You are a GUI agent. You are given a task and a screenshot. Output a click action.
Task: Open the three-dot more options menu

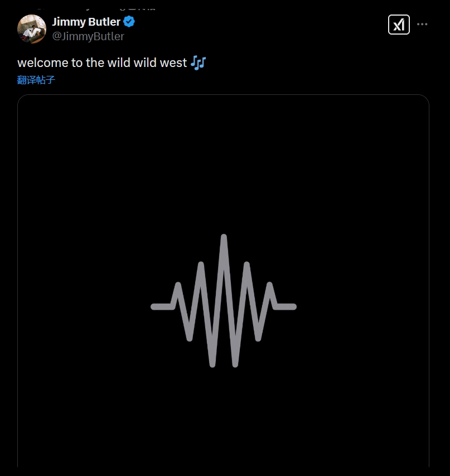tap(422, 25)
